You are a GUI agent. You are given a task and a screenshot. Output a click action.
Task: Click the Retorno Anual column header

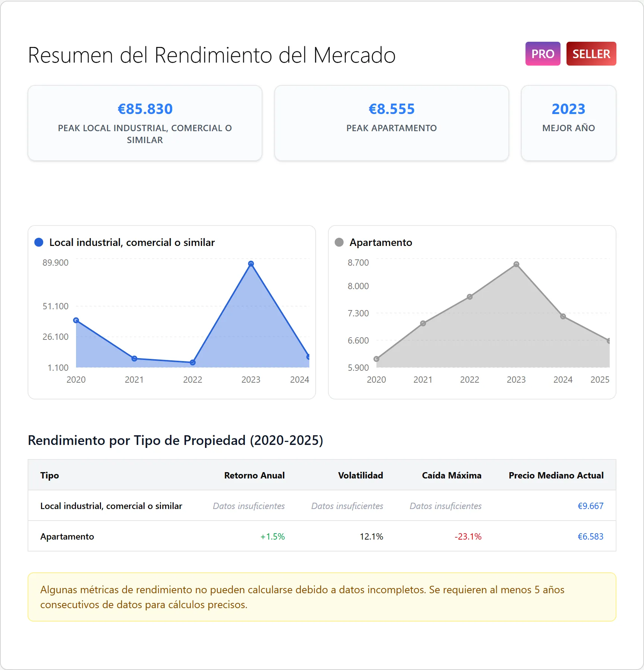click(255, 475)
